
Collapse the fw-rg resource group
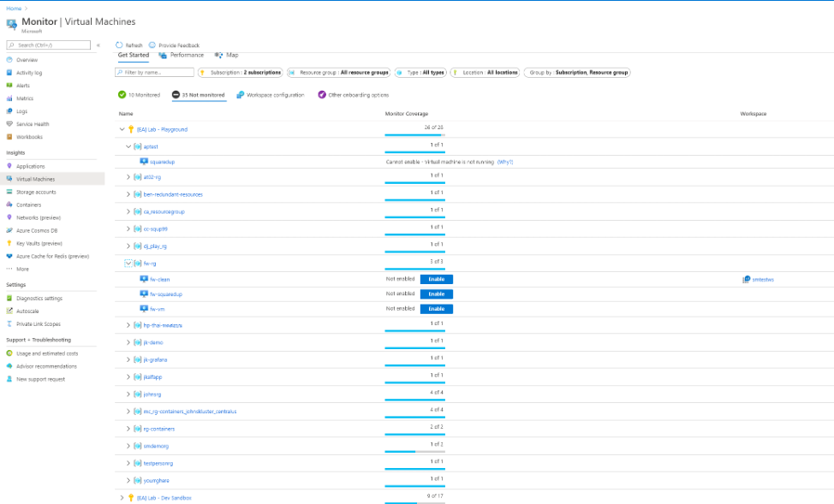click(x=128, y=264)
